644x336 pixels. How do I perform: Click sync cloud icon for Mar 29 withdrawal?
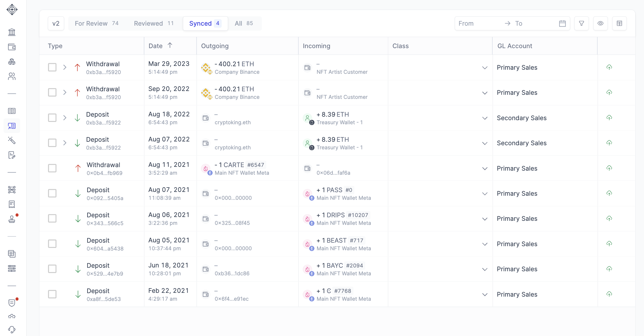(x=609, y=67)
